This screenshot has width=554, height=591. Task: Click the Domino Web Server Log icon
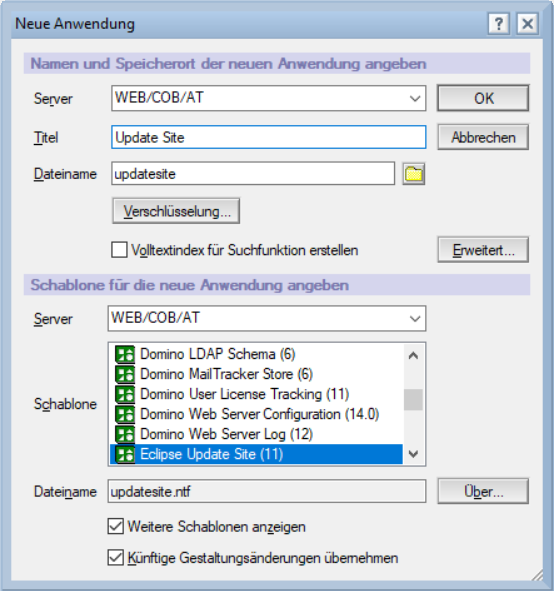coord(125,434)
